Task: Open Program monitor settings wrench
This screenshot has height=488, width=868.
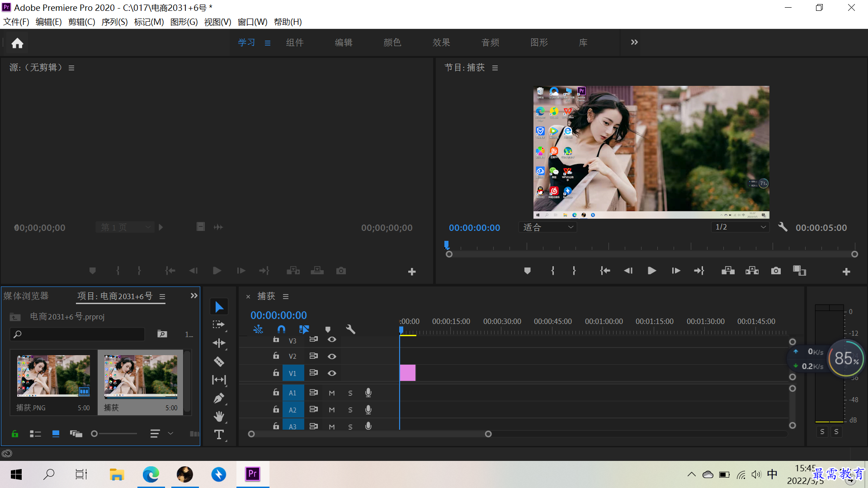Action: (783, 227)
